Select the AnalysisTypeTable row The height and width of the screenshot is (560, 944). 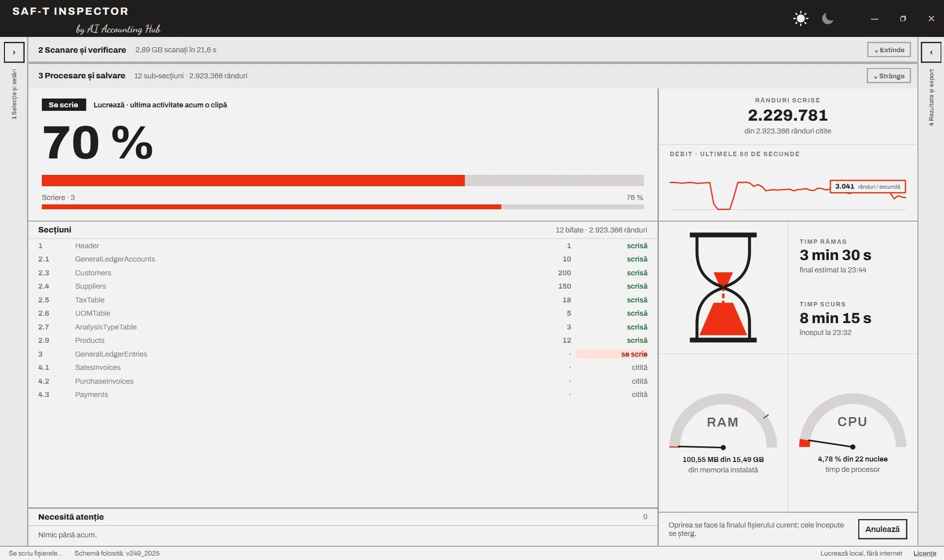[x=343, y=327]
